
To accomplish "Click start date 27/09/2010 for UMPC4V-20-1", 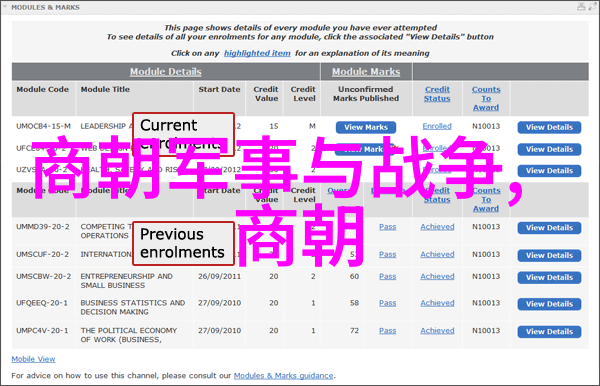I will 220,330.
